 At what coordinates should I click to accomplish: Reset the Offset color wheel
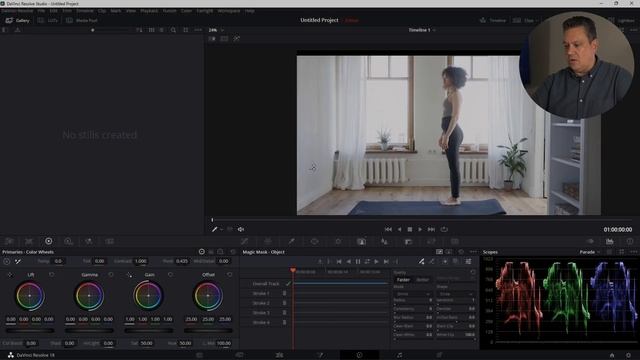229,275
